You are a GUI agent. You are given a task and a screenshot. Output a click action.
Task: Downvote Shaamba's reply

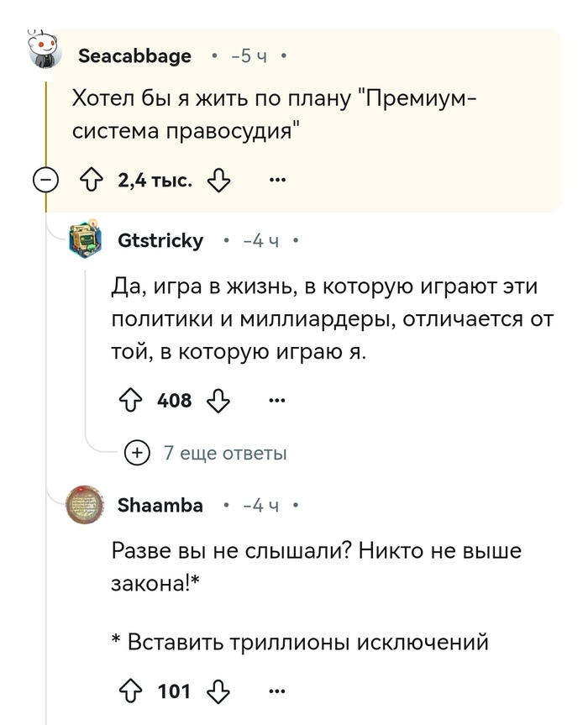point(218,691)
